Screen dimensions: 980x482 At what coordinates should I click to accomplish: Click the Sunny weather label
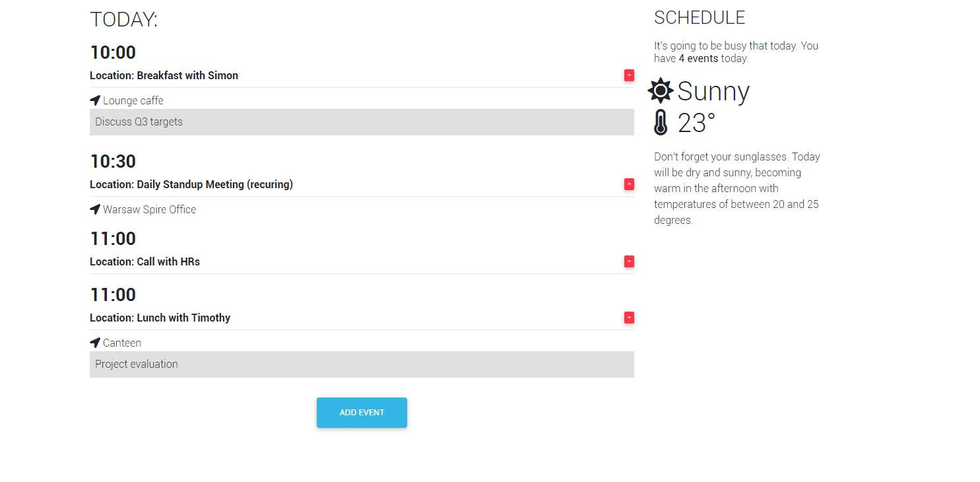713,90
